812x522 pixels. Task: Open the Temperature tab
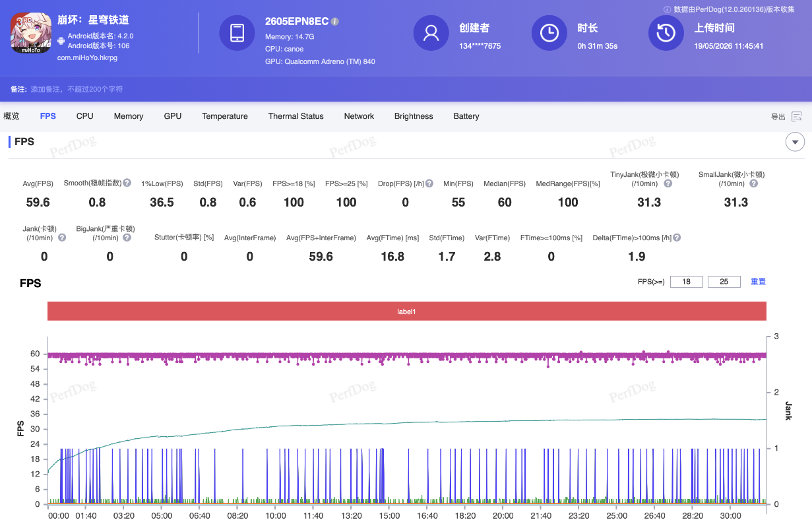pos(225,116)
